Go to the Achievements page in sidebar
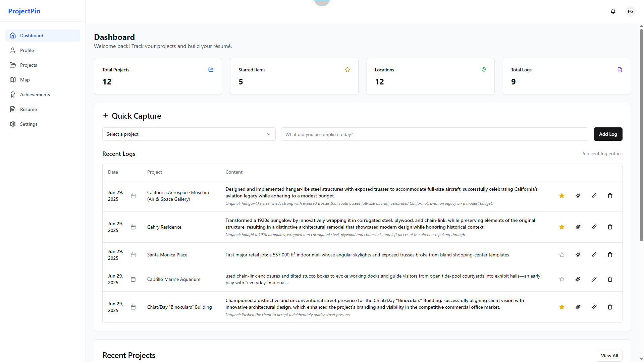 [35, 95]
